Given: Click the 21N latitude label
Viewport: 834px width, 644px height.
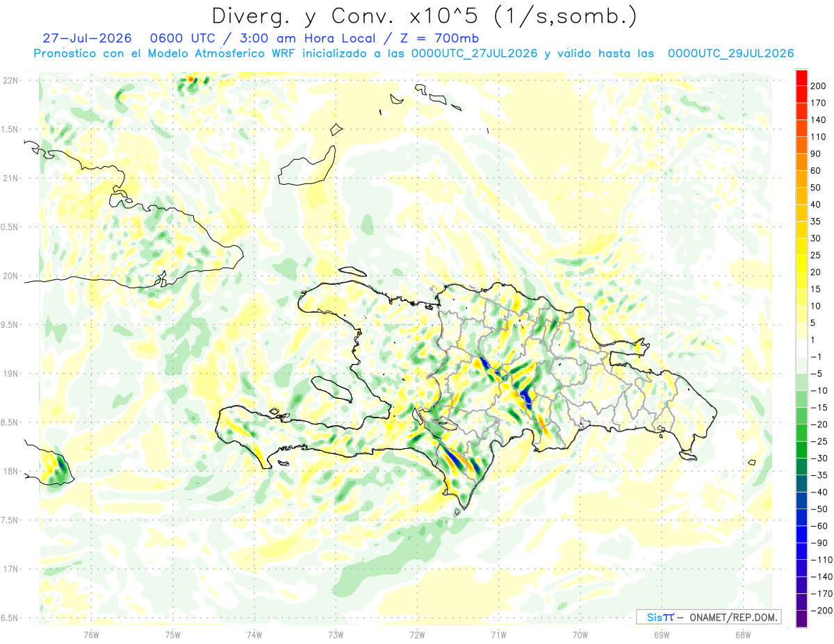Looking at the screenshot, I should 10,178.
